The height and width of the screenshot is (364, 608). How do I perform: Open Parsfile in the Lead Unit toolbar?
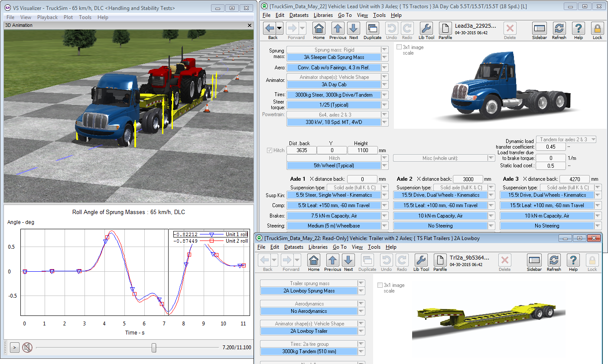[445, 29]
